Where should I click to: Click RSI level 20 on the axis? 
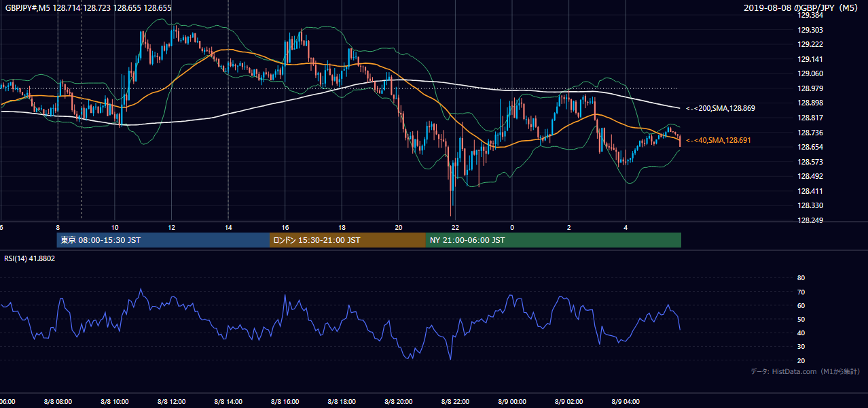801,360
